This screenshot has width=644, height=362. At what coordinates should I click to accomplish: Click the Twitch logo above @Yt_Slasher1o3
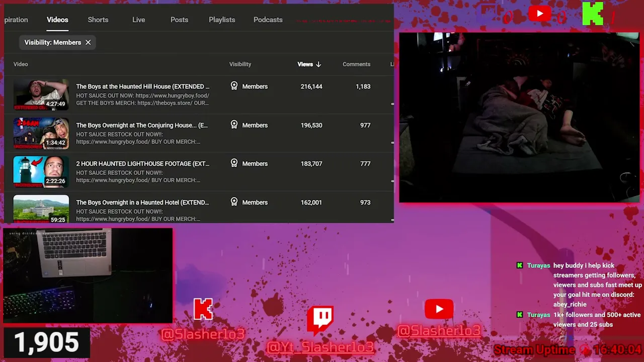pyautogui.click(x=320, y=320)
